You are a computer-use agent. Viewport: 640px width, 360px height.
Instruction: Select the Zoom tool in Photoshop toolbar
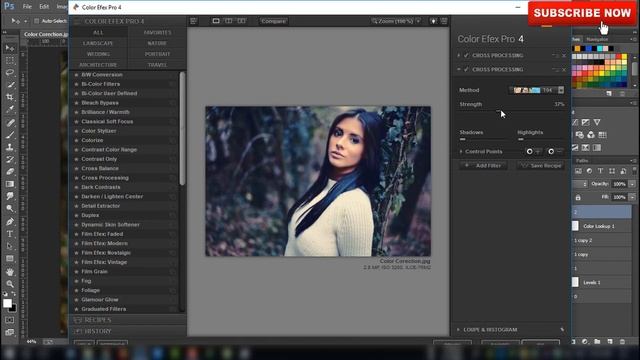coord(10,284)
